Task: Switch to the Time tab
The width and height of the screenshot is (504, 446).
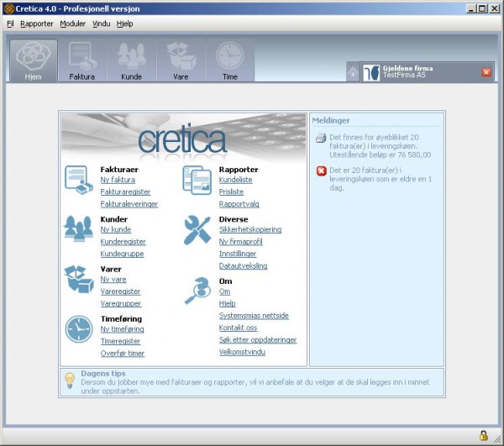Action: point(230,60)
